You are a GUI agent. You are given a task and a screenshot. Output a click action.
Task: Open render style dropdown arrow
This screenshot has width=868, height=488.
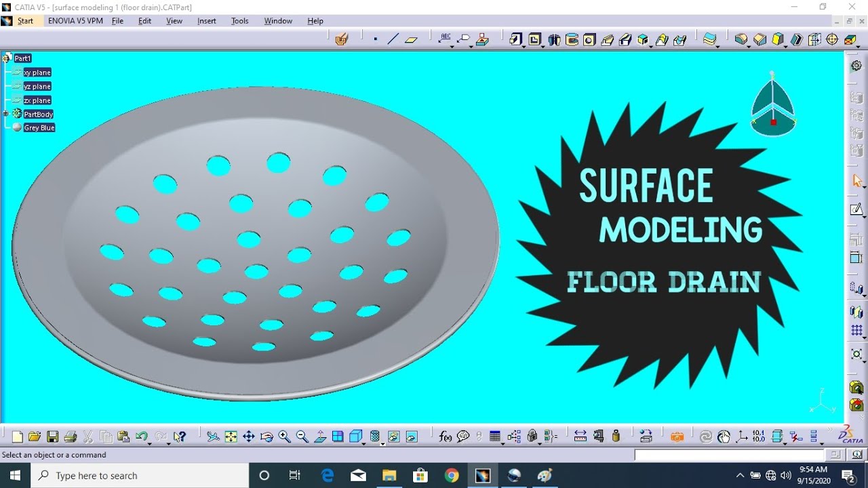[383, 443]
